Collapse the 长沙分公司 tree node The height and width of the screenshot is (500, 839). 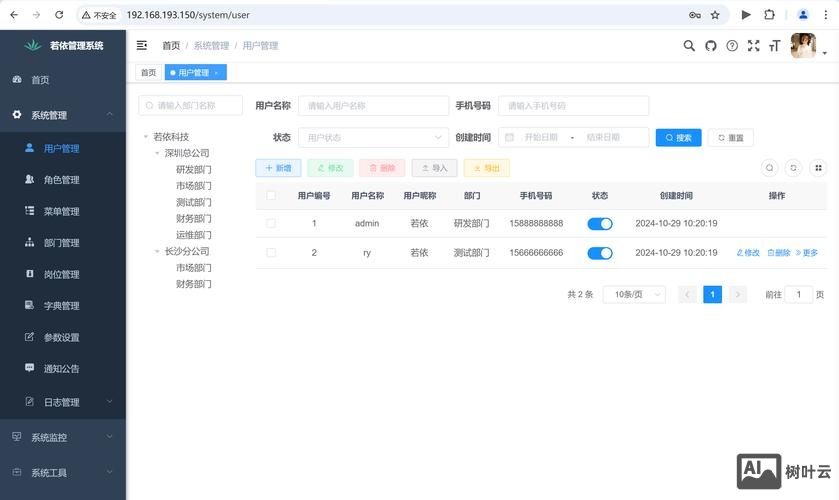click(x=157, y=251)
